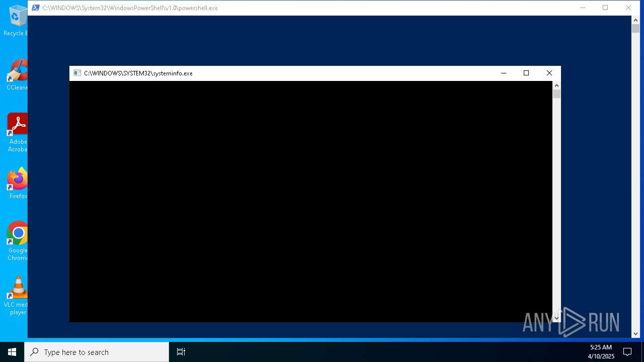The height and width of the screenshot is (362, 644).
Task: Maximize the PowerShell window
Action: click(x=605, y=8)
